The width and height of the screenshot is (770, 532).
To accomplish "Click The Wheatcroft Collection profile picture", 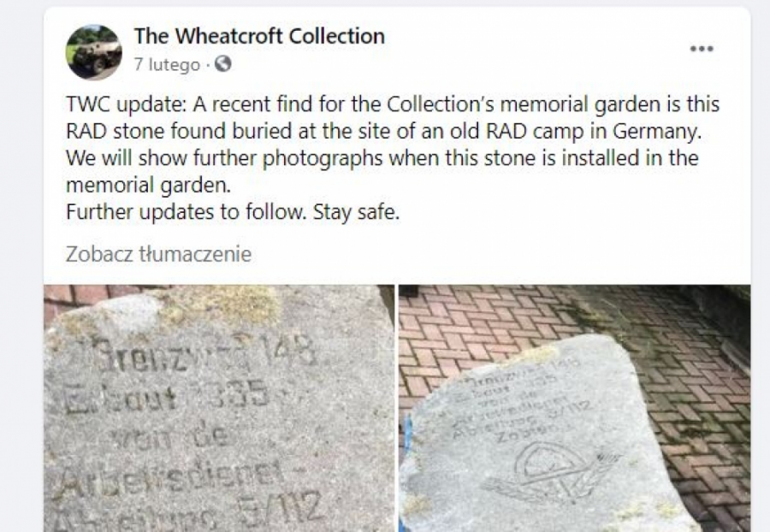I will coord(94,52).
